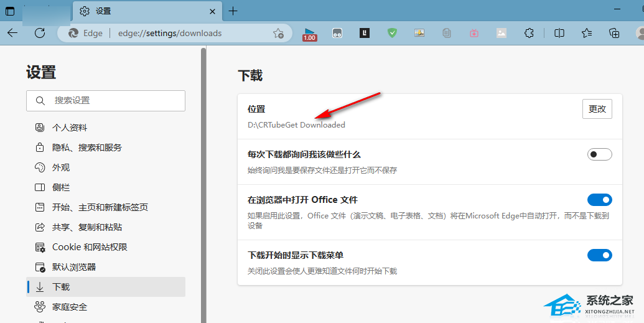
Task: Click the 位置 label
Action: [x=256, y=110]
